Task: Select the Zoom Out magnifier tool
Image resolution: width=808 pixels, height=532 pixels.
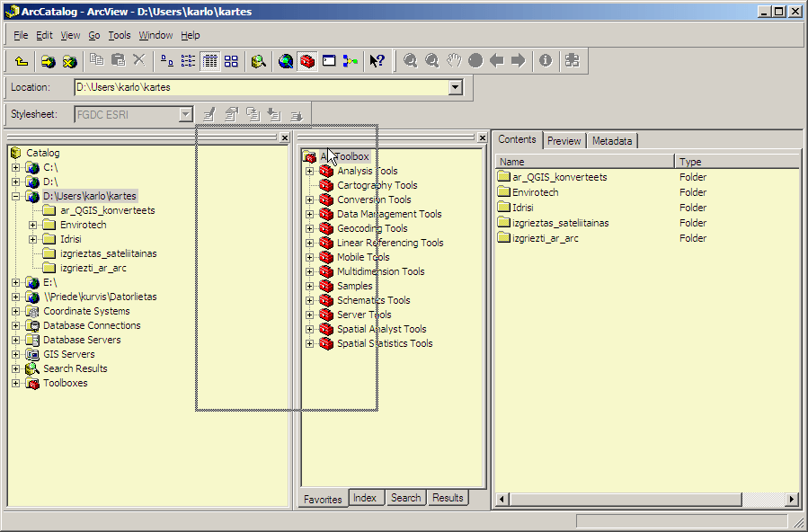Action: click(x=431, y=61)
